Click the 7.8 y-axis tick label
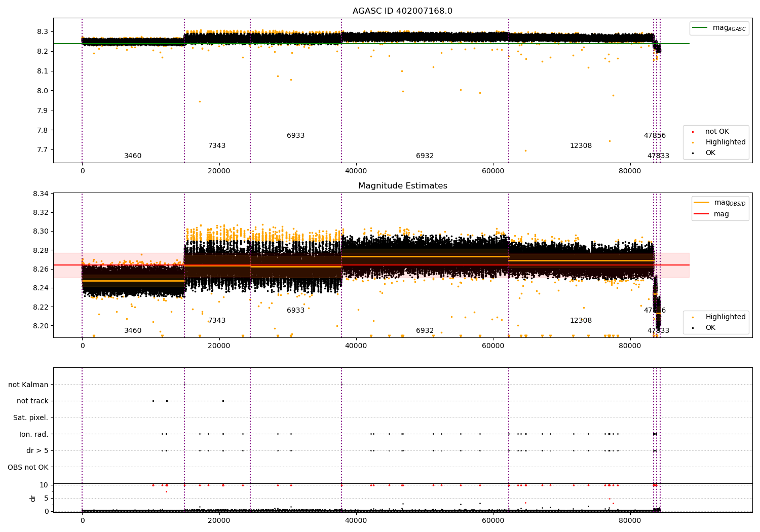The width and height of the screenshot is (760, 532). click(x=43, y=130)
